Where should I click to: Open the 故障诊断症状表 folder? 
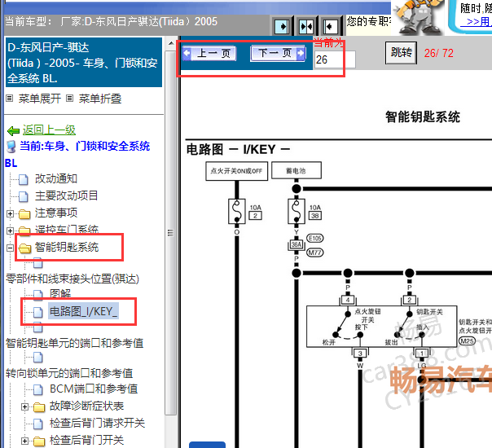click(86, 406)
